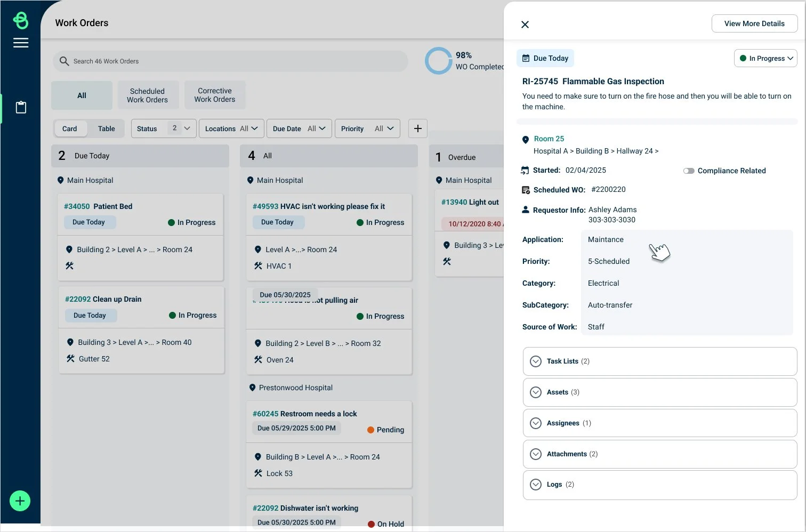Toggle the Compliance Related switch
Viewport: 806px width, 532px height.
[x=689, y=171]
